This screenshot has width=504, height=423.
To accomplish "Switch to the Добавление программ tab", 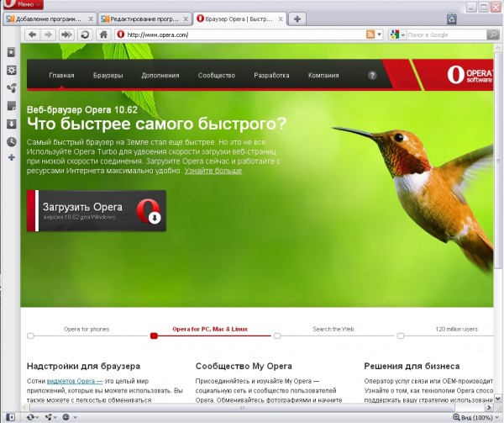I will [x=50, y=19].
